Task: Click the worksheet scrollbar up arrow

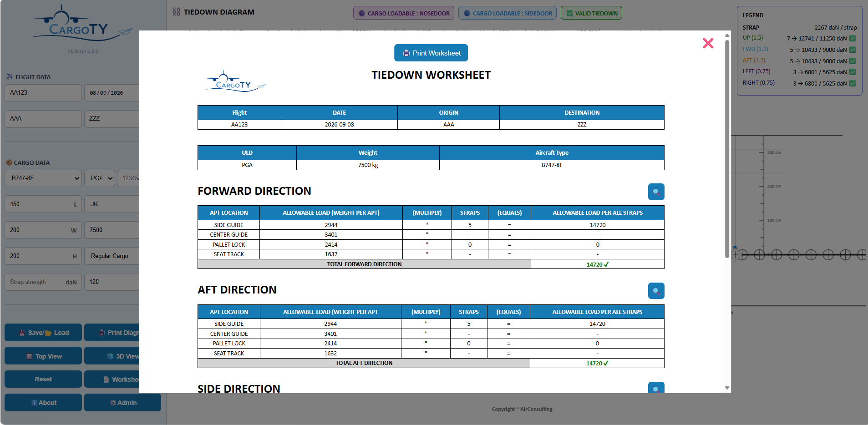Action: point(727,35)
